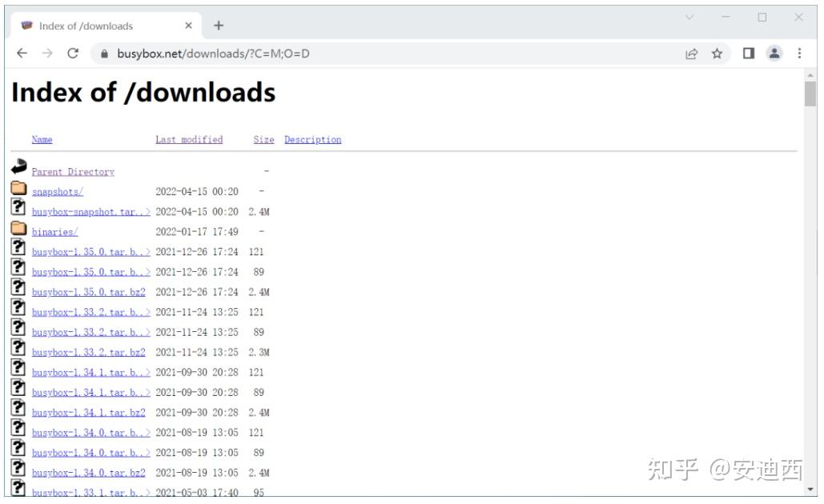Reload the page with the refresh icon
The height and width of the screenshot is (504, 824).
pos(73,54)
